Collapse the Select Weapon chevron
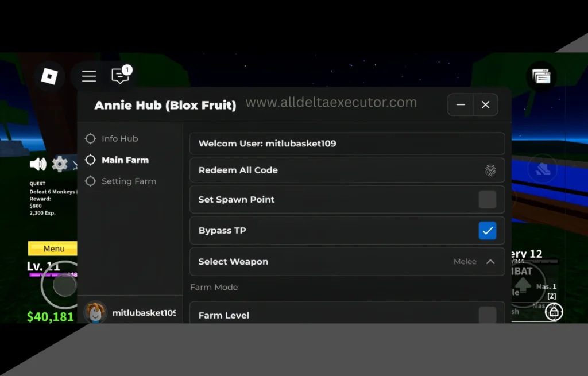 490,262
